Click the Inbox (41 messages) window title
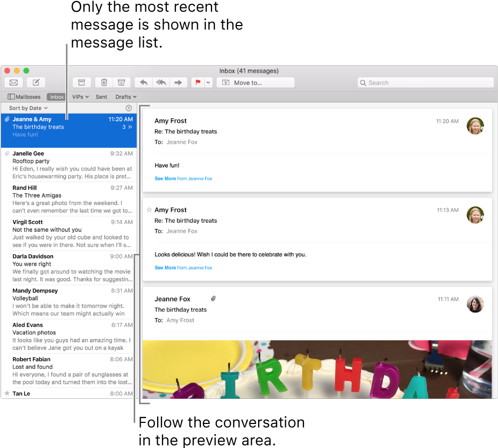Image resolution: width=498 pixels, height=448 pixels. tap(248, 71)
